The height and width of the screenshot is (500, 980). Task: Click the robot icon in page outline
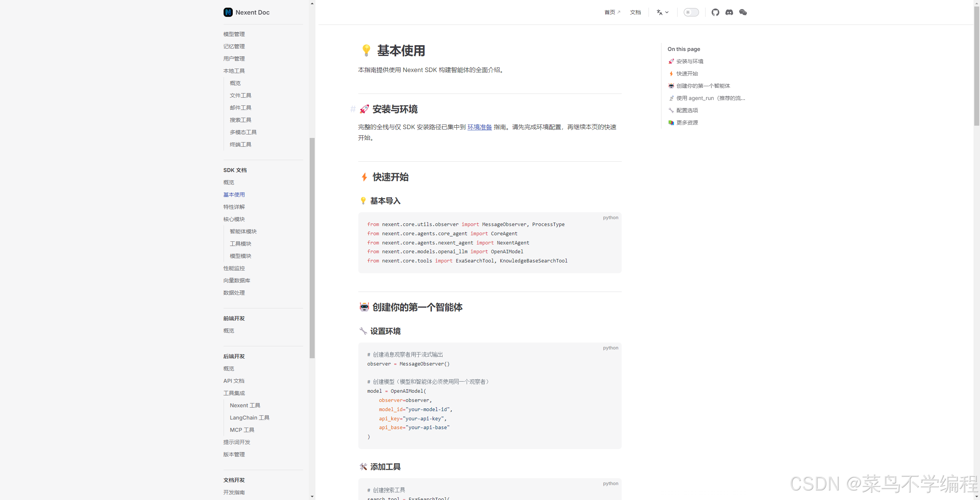click(x=671, y=86)
